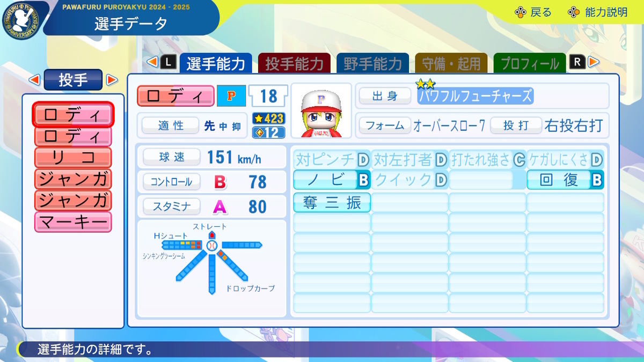
Task: Open the 投手 category selector
Action: click(73, 80)
